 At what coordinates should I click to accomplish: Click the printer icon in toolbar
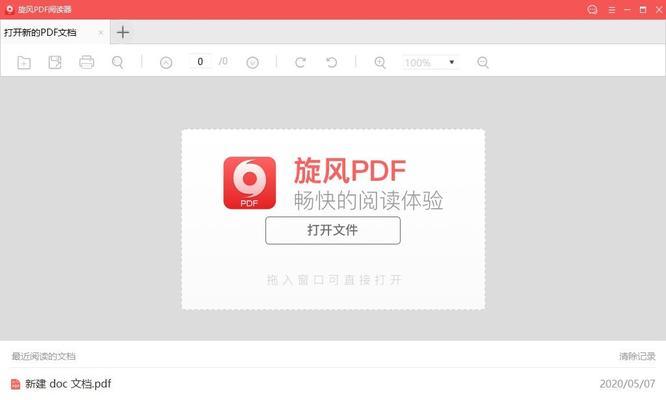coord(87,62)
